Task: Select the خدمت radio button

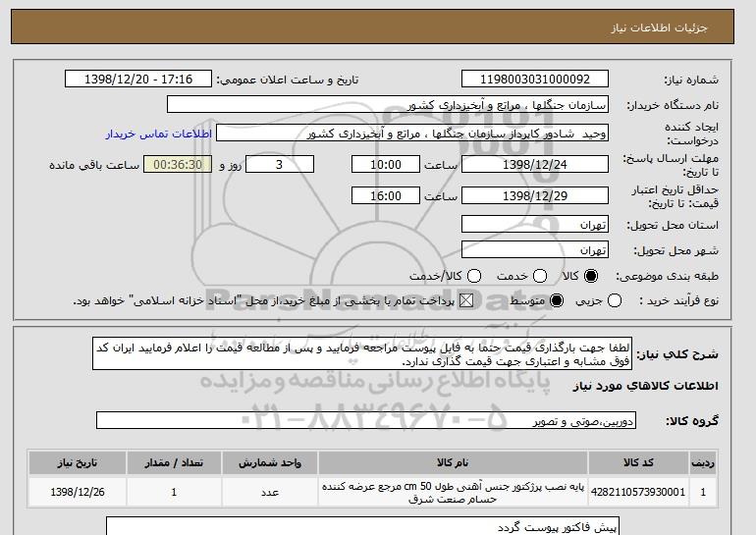Action: click(x=540, y=276)
